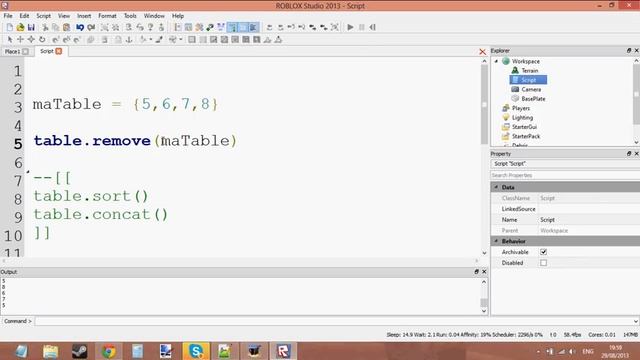The height and width of the screenshot is (360, 640).
Task: Open the Edit menu
Action: click(x=24, y=16)
